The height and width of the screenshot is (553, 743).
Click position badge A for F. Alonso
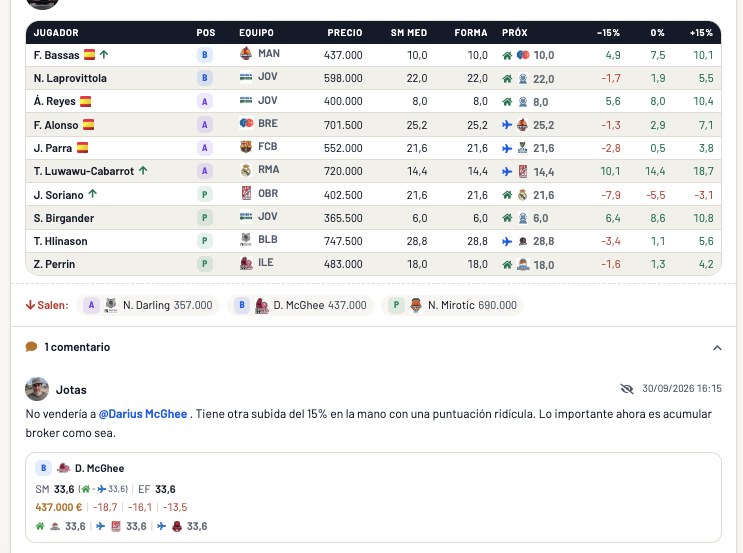[204, 125]
